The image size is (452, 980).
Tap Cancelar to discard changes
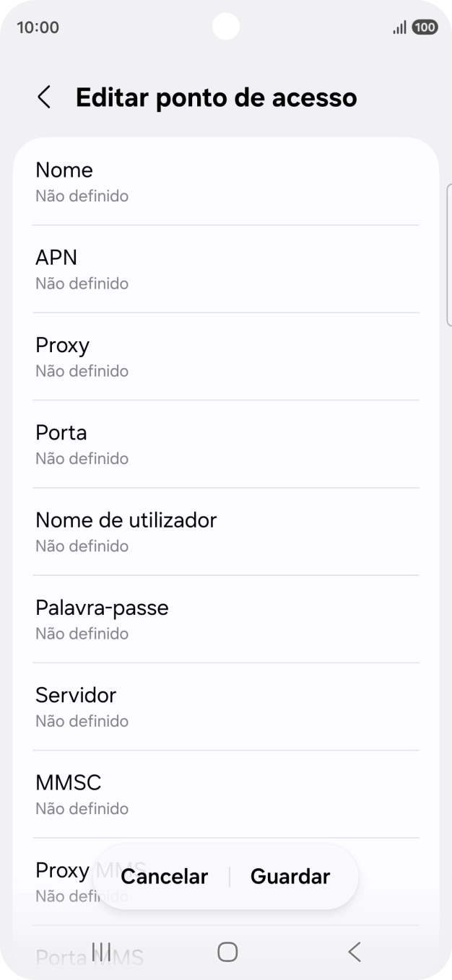tap(164, 876)
